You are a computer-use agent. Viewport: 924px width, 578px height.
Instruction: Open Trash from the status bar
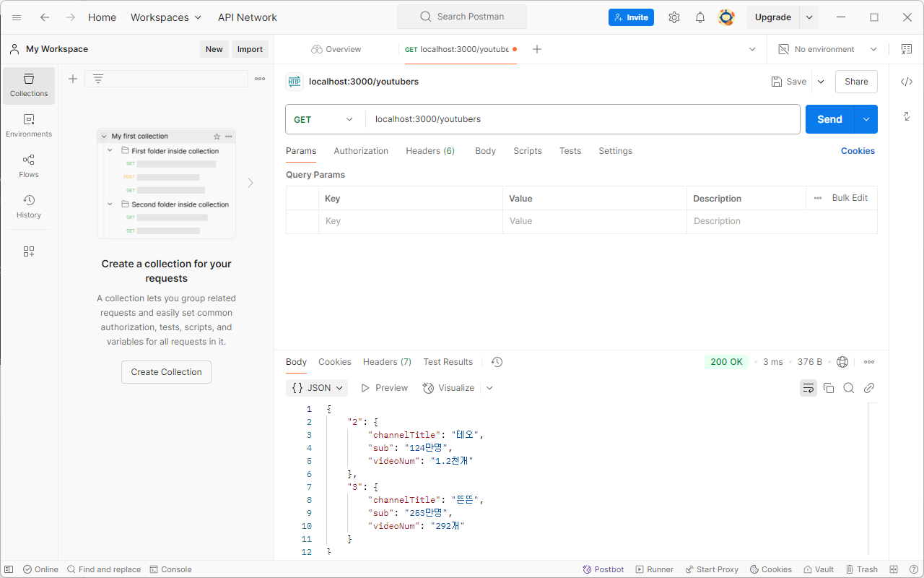point(861,569)
